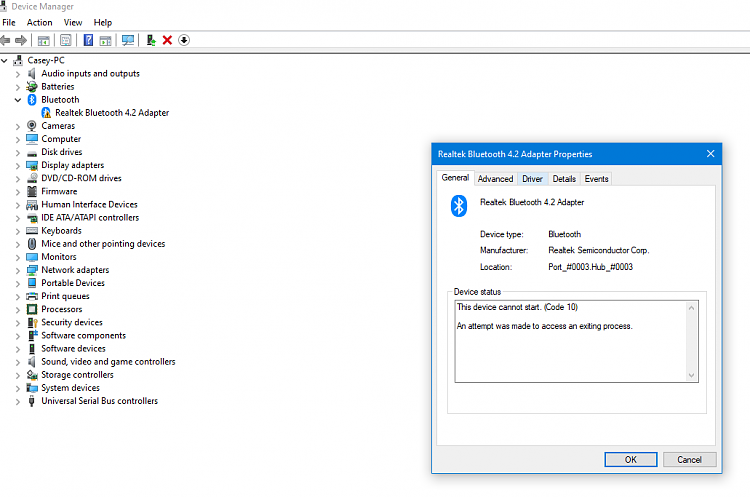
Task: Click the Cameras category icon
Action: click(32, 126)
